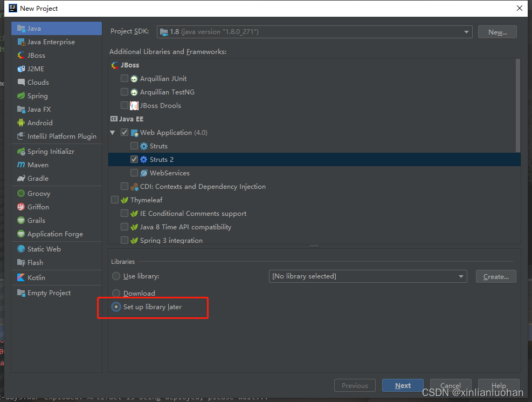Click the Grails project icon
The image size is (532, 402).
tap(21, 220)
